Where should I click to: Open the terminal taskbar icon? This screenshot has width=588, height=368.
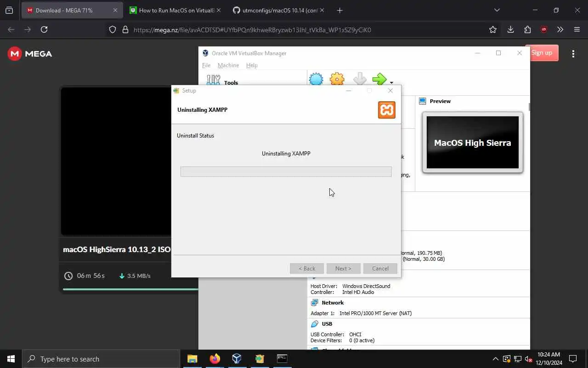pos(282,359)
